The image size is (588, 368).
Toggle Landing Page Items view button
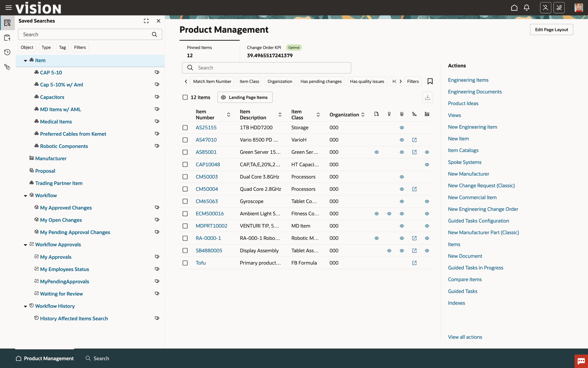click(x=245, y=97)
